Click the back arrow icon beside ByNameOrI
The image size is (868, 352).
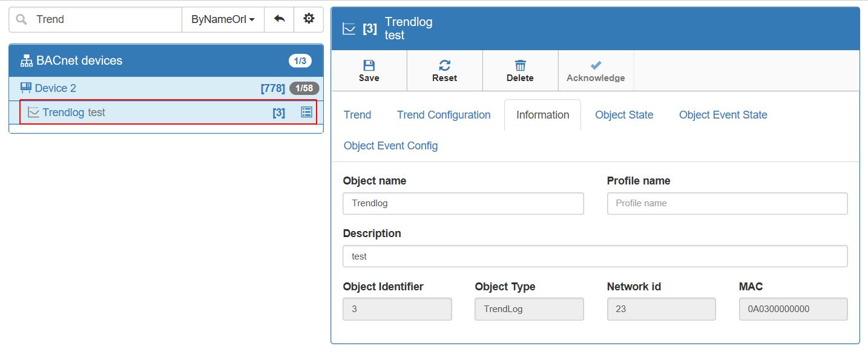(x=279, y=19)
